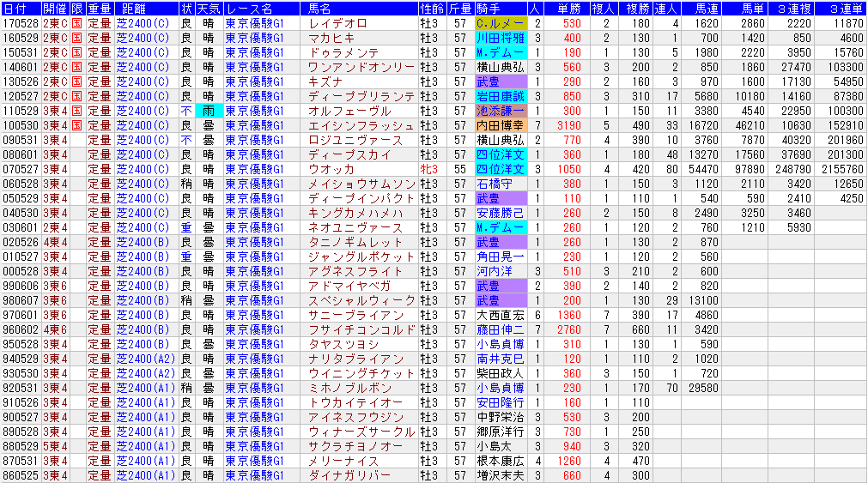868x483 pixels.
Task: Click the 天気 column header
Action: [x=209, y=9]
